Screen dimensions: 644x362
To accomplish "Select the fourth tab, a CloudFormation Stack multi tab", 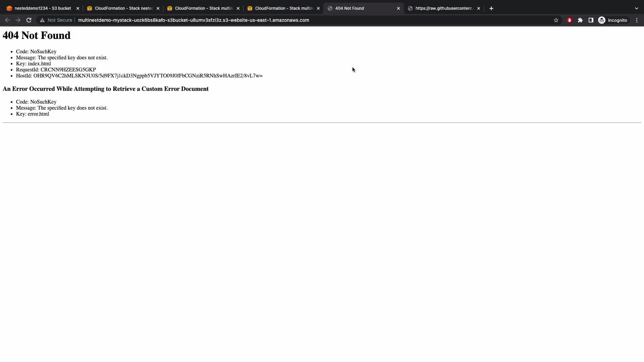I will click(284, 8).
